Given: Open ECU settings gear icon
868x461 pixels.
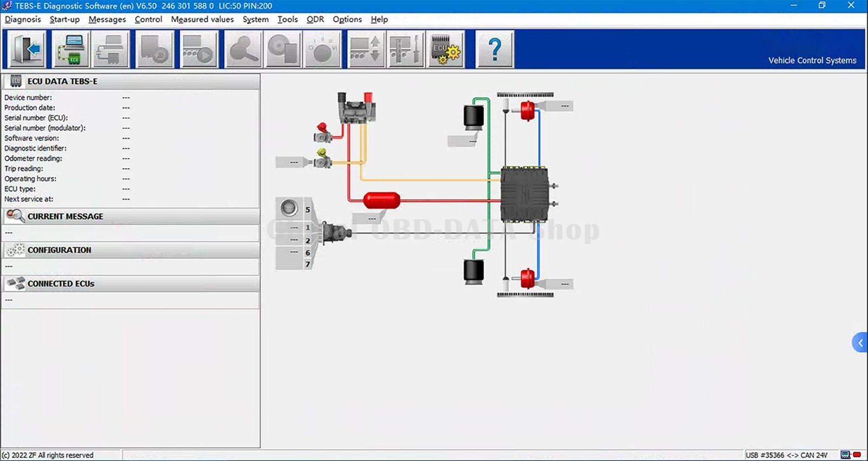Looking at the screenshot, I should 446,49.
